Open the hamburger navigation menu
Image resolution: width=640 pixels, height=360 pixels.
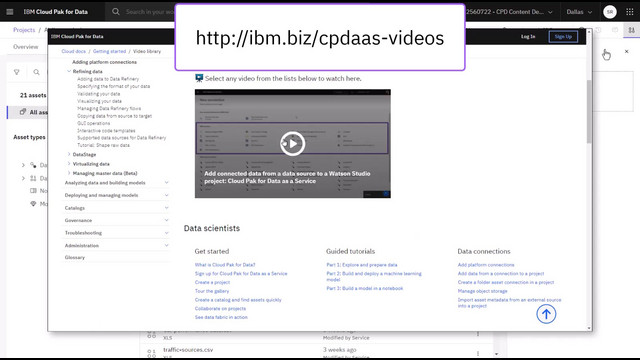(10, 12)
